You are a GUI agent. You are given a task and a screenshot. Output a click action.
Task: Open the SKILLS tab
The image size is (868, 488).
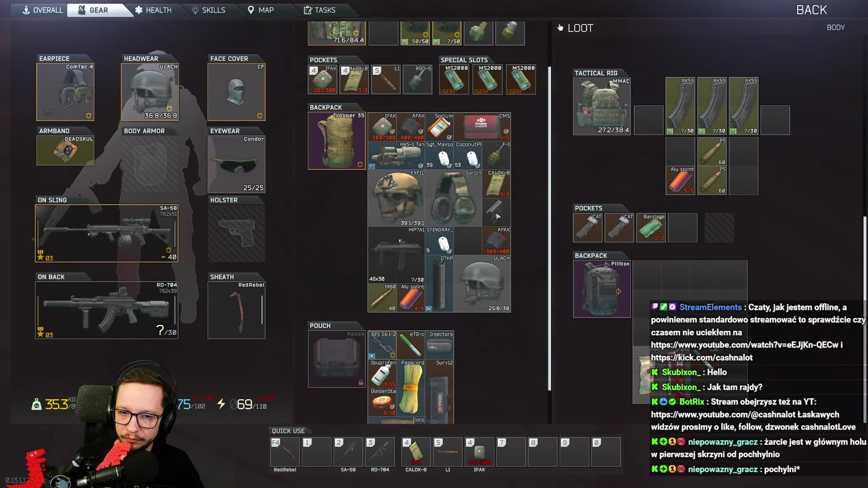click(x=208, y=10)
